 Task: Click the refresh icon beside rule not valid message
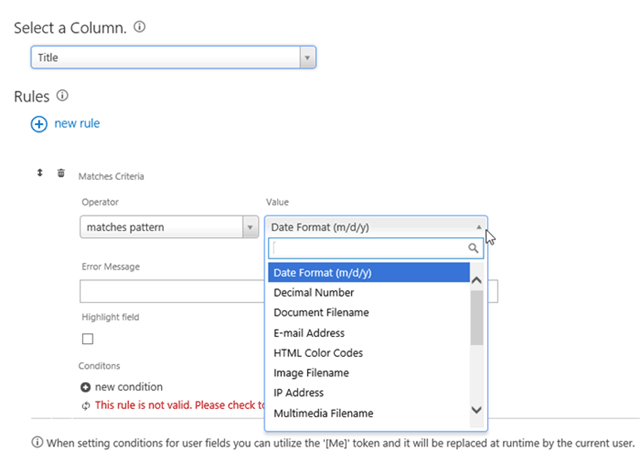86,406
